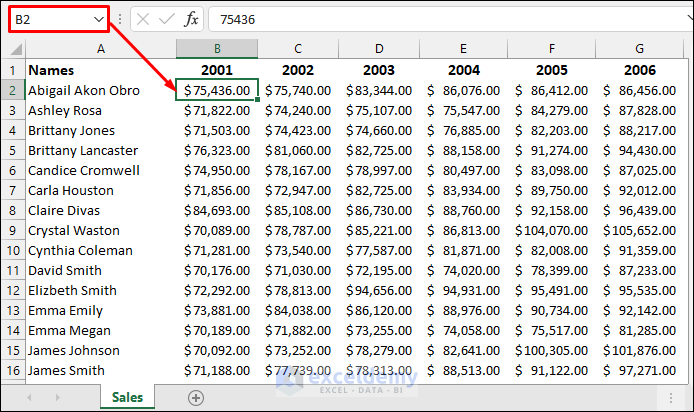Select the cell James Smith
Image resolution: width=694 pixels, height=412 pixels.
(x=101, y=370)
